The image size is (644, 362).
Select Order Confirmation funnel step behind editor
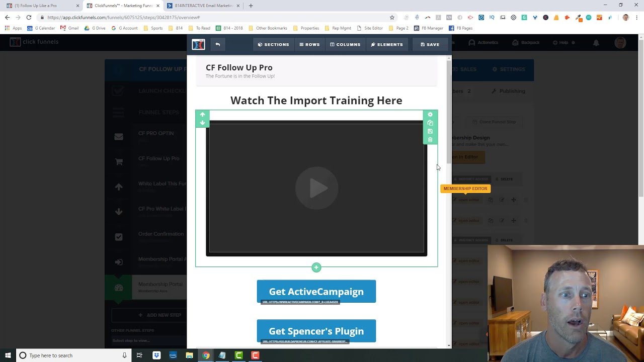click(x=161, y=234)
